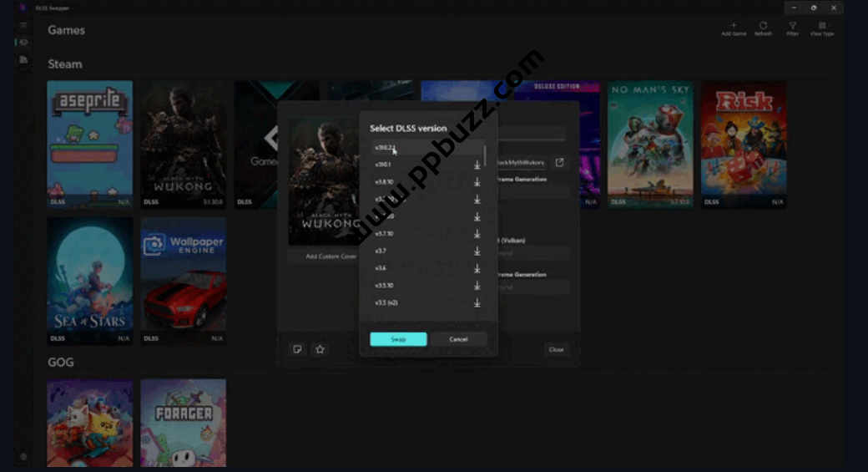The height and width of the screenshot is (472, 868).
Task: Select version v310.2.1 in the list
Action: [427, 148]
